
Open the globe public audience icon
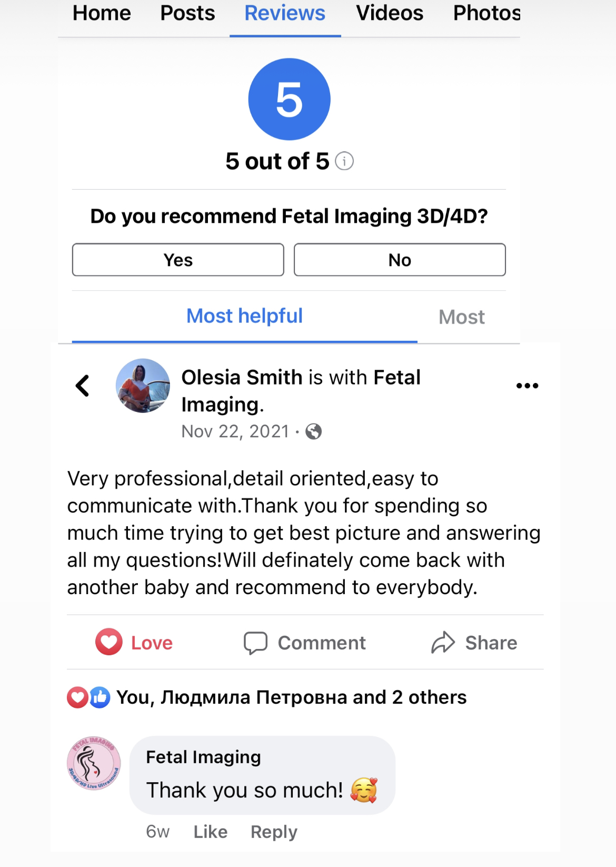[314, 432]
